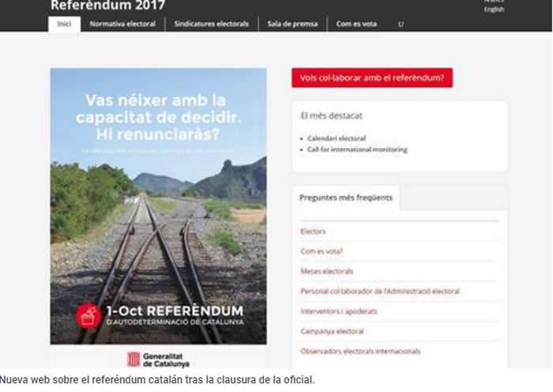This screenshot has width=553, height=392.
Task: Open Personal col·laborador de l'Administració electoral
Action: [380, 292]
